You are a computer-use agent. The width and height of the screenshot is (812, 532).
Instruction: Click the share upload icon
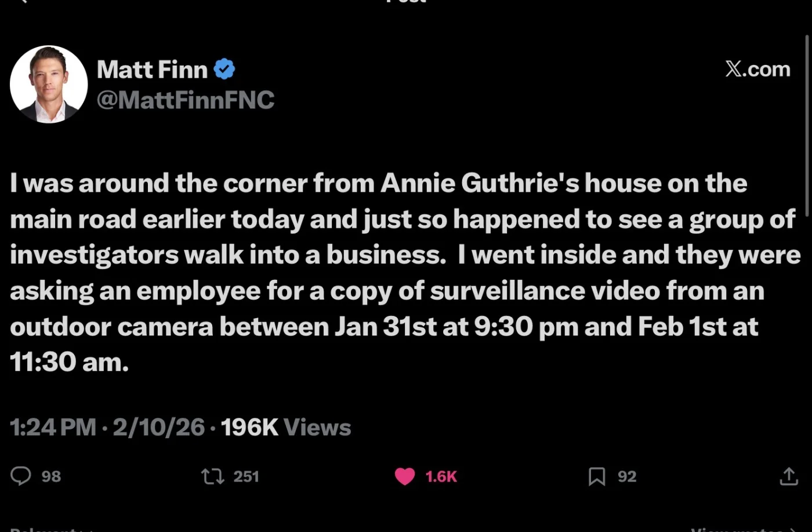[789, 476]
